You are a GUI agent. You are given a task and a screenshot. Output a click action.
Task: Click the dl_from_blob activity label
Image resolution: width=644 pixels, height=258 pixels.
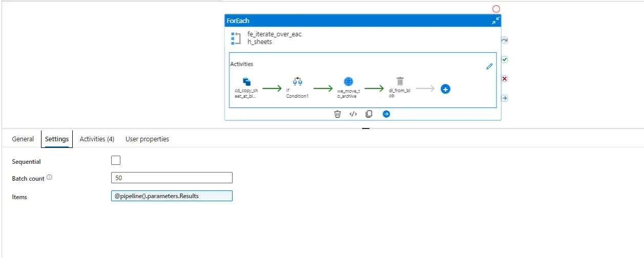400,93
